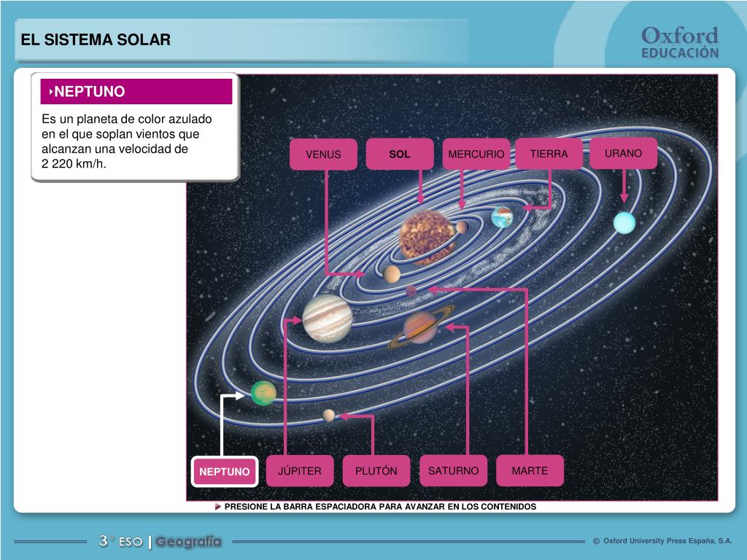Click the striped Jupiter planet image
Viewport: 747px width, 560px height.
coord(328,319)
